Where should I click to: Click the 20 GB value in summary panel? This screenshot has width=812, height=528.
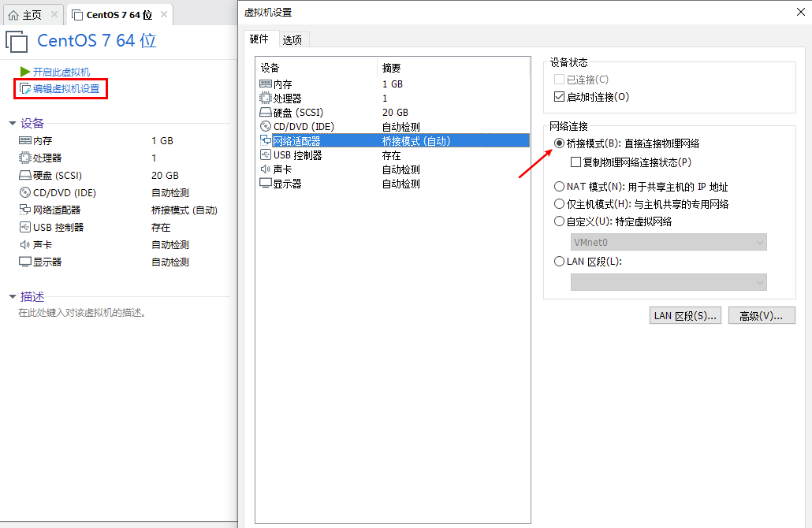pyautogui.click(x=165, y=176)
